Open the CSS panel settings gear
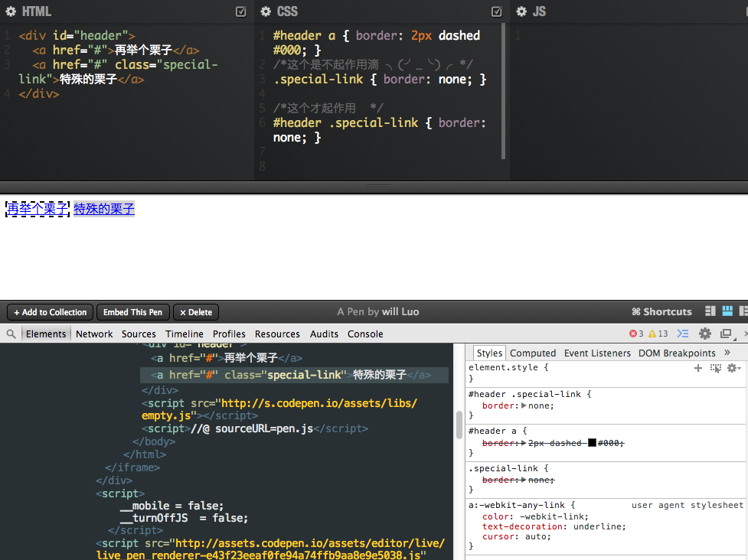This screenshot has width=748, height=560. [x=266, y=12]
